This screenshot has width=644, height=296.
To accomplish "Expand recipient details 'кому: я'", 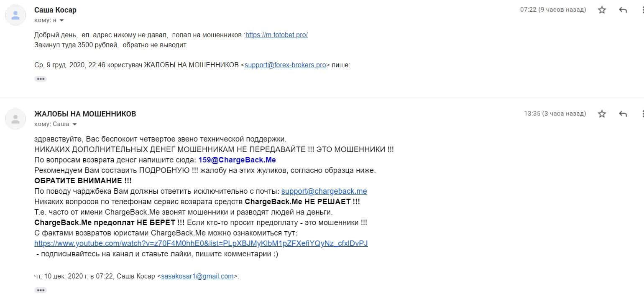I will point(61,20).
